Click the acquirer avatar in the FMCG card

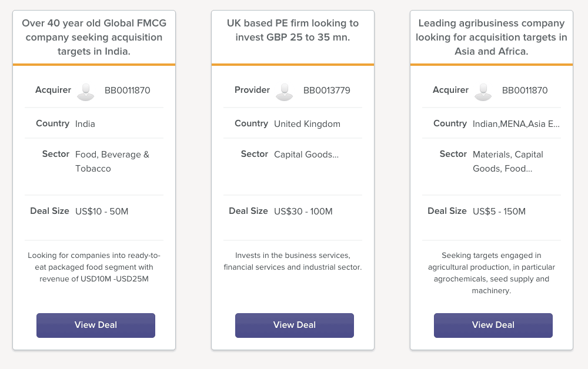click(x=86, y=91)
